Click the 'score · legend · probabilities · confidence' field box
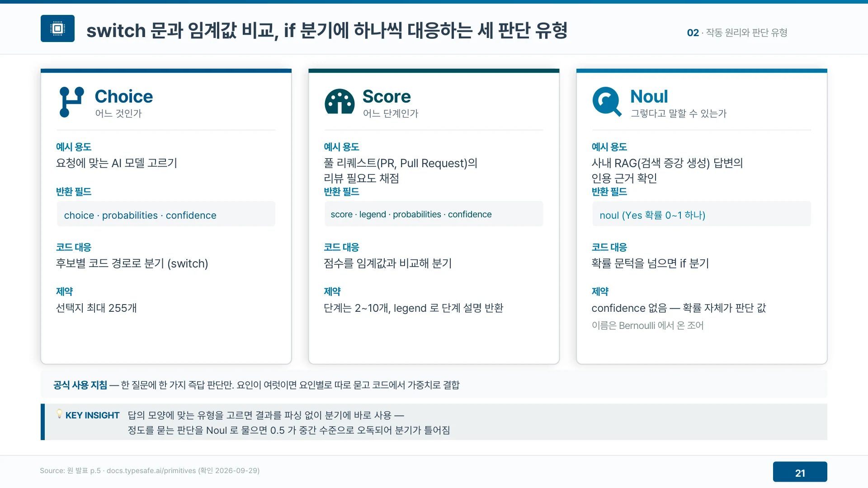The height and width of the screenshot is (488, 868). (x=434, y=214)
